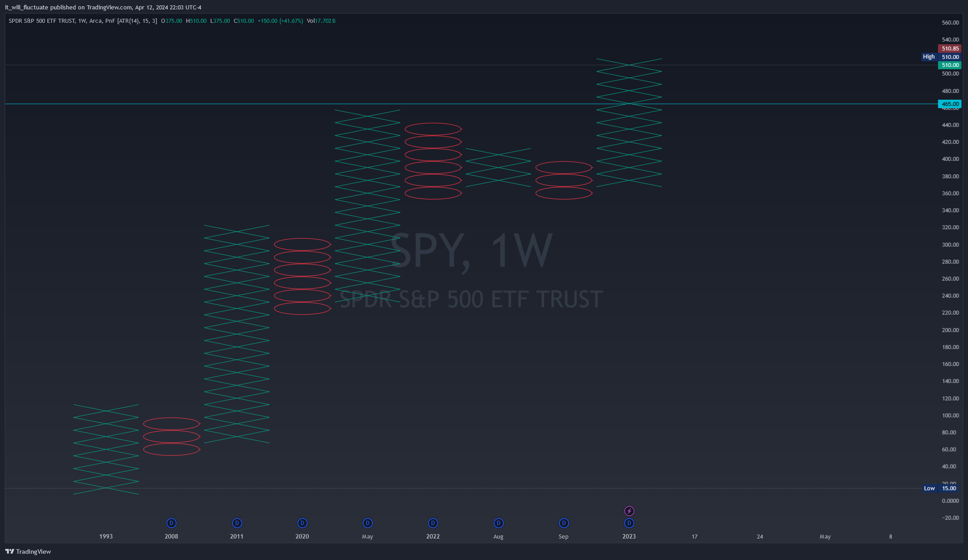Click the 2020 time axis label
The image size is (968, 560).
point(302,536)
